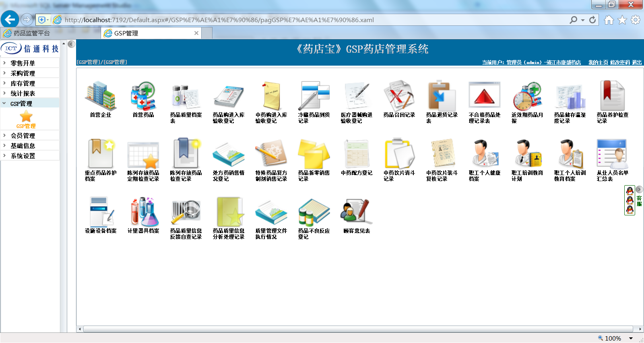
Task: Open 药品不良反应登记 icon
Action: click(314, 212)
